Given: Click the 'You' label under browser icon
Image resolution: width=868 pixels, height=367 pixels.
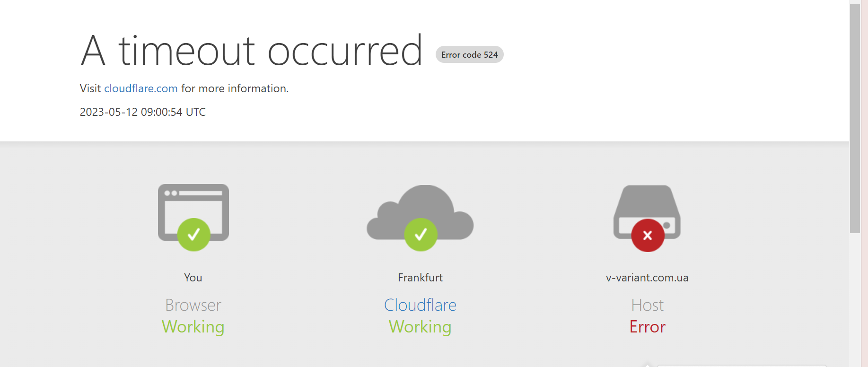Looking at the screenshot, I should (x=193, y=278).
